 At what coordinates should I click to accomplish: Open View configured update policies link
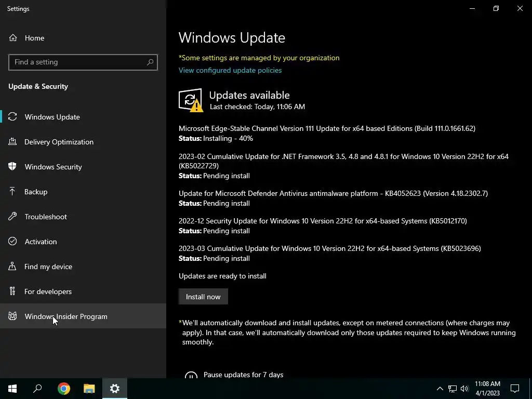point(230,70)
